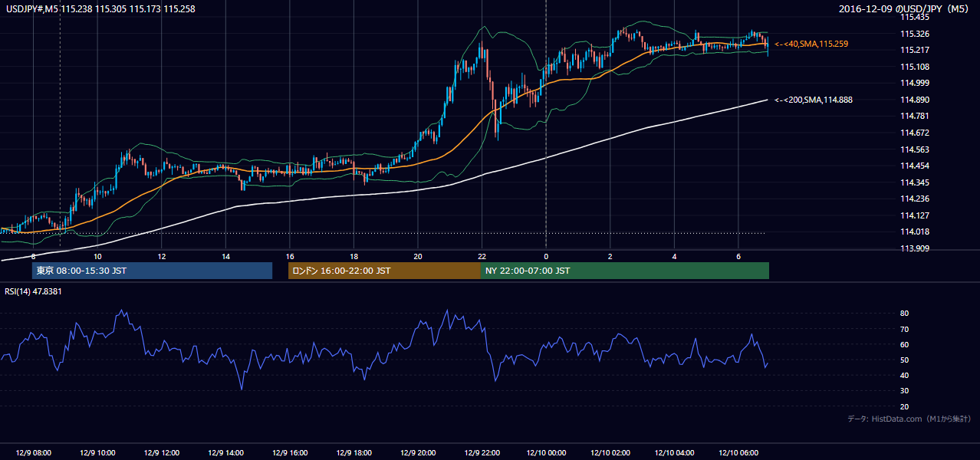This screenshot has width=980, height=460.
Task: Click price scale value 114.999
Action: click(914, 83)
